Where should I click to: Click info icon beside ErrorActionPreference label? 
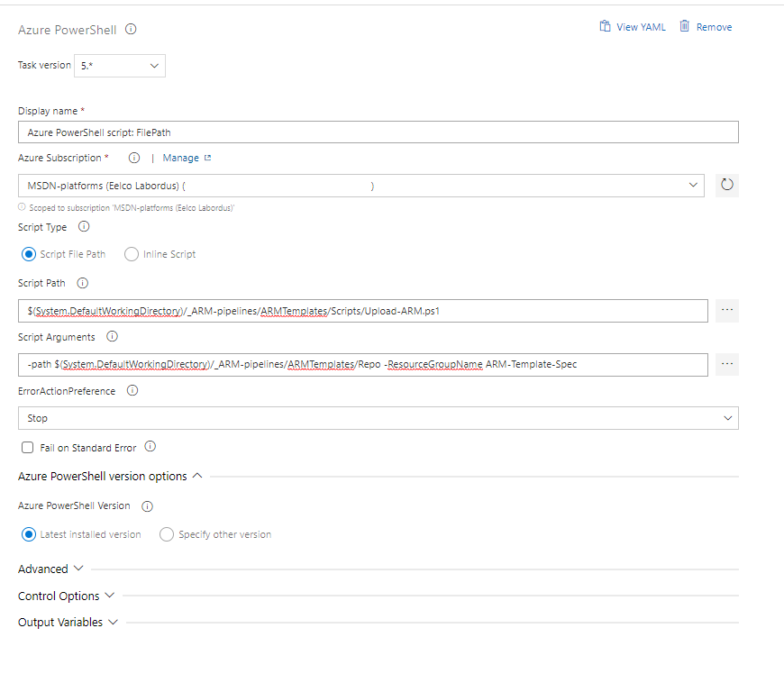[132, 391]
